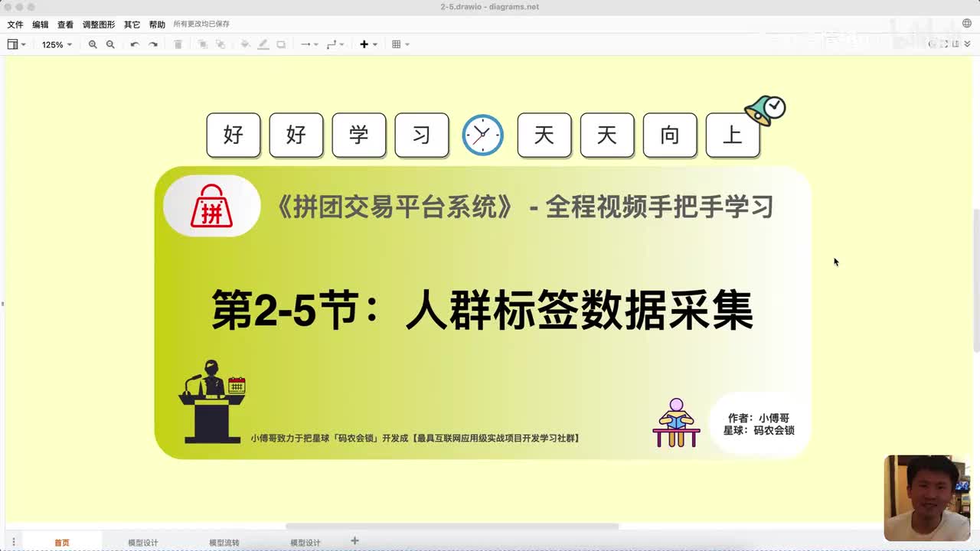Toggle fullscreen mode icon
This screenshot has width=980, height=551.
pos(944,44)
